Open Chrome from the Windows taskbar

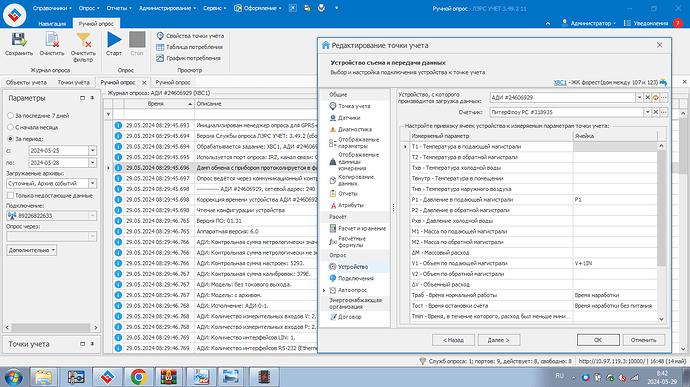pyautogui.click(x=139, y=377)
